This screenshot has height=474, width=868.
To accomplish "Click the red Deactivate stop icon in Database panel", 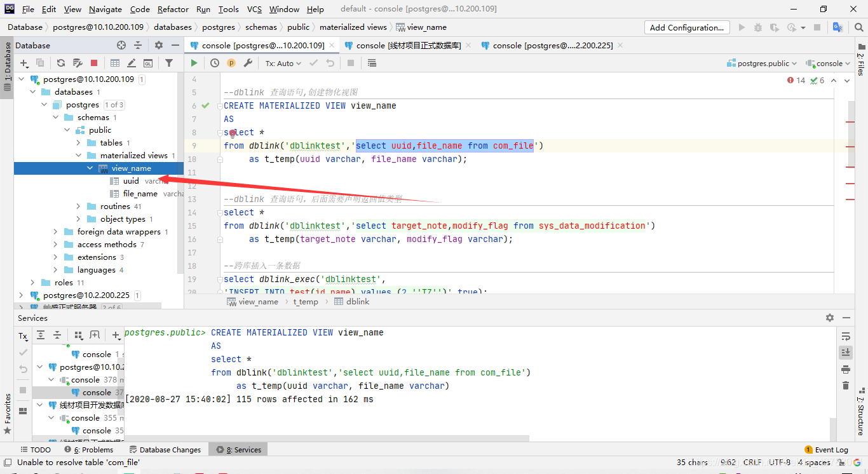I will [x=94, y=63].
